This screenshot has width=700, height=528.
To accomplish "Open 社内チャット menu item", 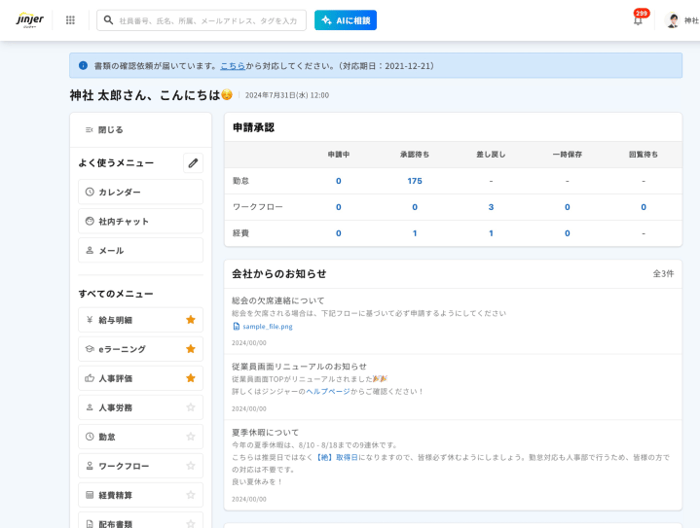I will click(x=141, y=221).
